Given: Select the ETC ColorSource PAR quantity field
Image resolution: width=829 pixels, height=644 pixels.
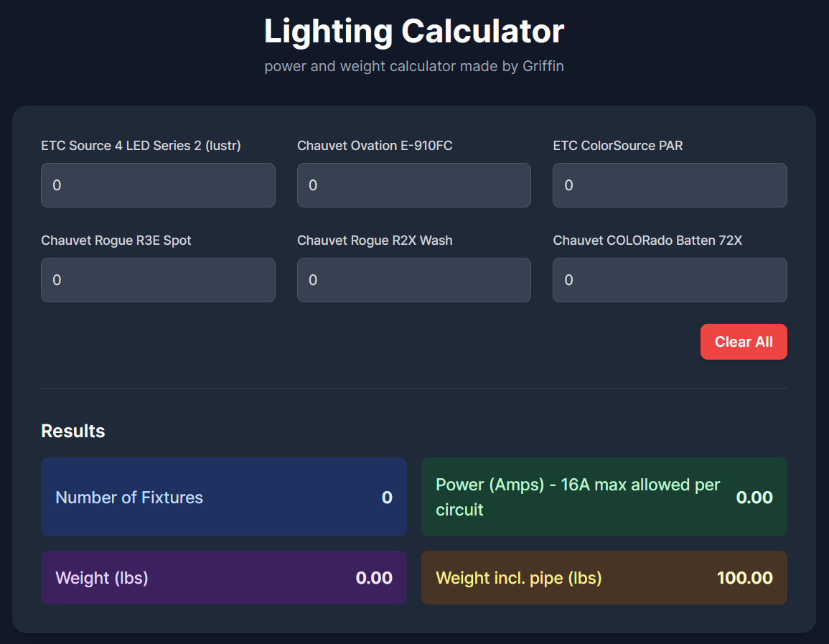Looking at the screenshot, I should 669,185.
